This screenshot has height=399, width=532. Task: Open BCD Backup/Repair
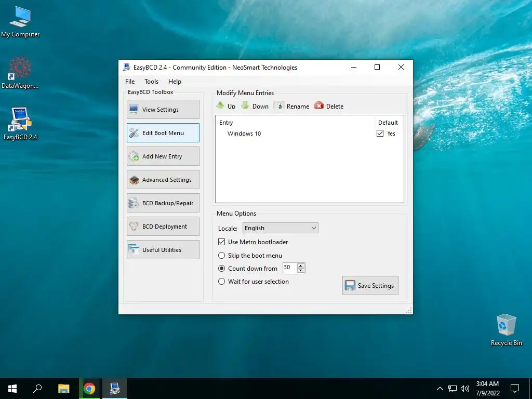pyautogui.click(x=163, y=203)
